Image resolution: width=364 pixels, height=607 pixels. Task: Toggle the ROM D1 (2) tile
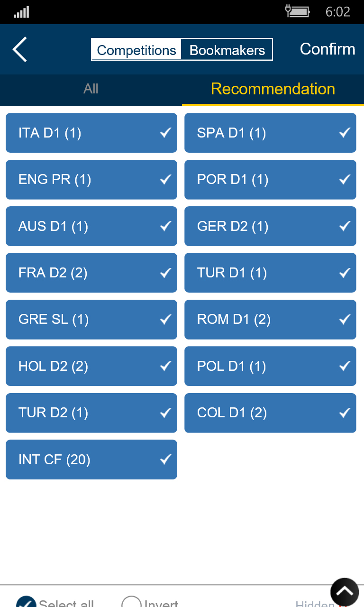pos(270,319)
